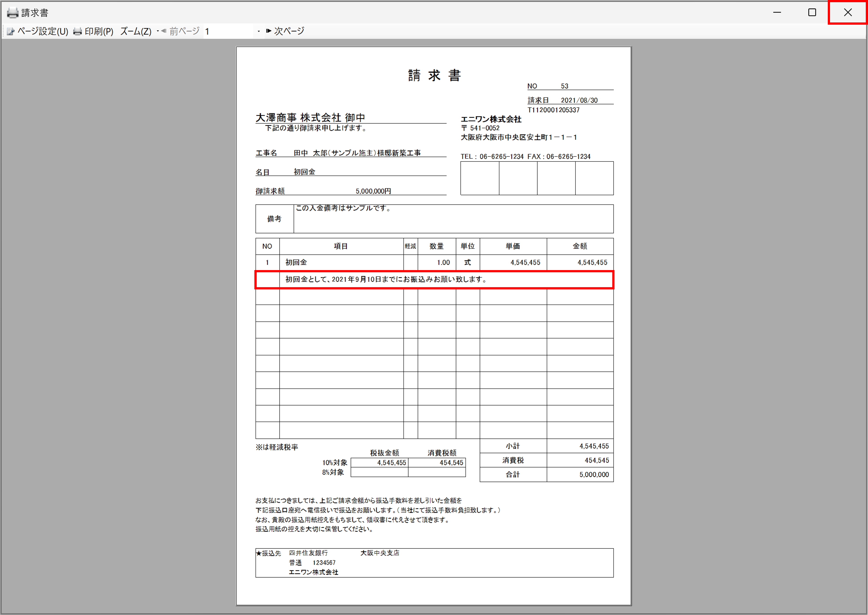The image size is (868, 615).
Task: Minimize the 請求書 preview window
Action: (x=777, y=12)
